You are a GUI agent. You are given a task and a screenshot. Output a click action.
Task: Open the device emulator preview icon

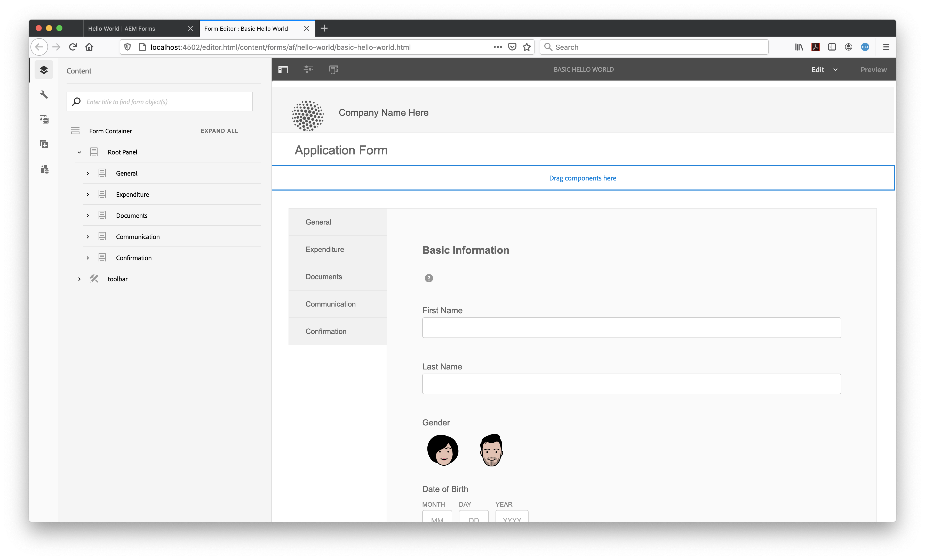click(x=333, y=69)
